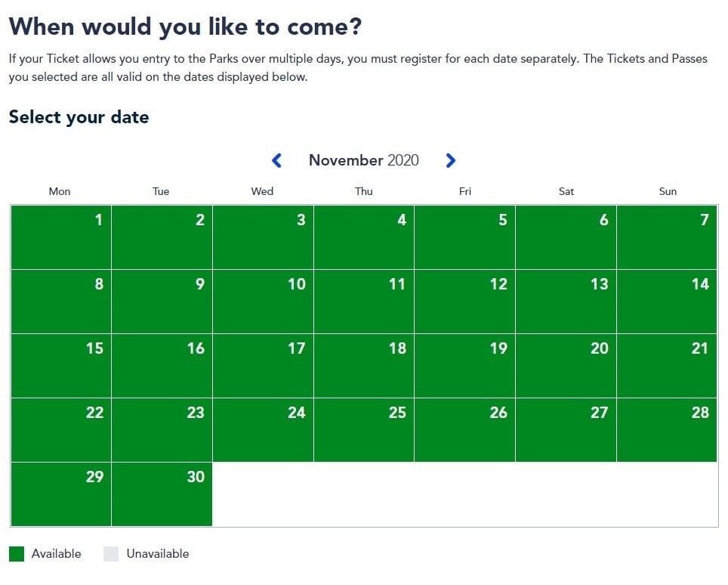Screen dimensions: 728x585
Task: Select the date November 12
Action: (464, 302)
